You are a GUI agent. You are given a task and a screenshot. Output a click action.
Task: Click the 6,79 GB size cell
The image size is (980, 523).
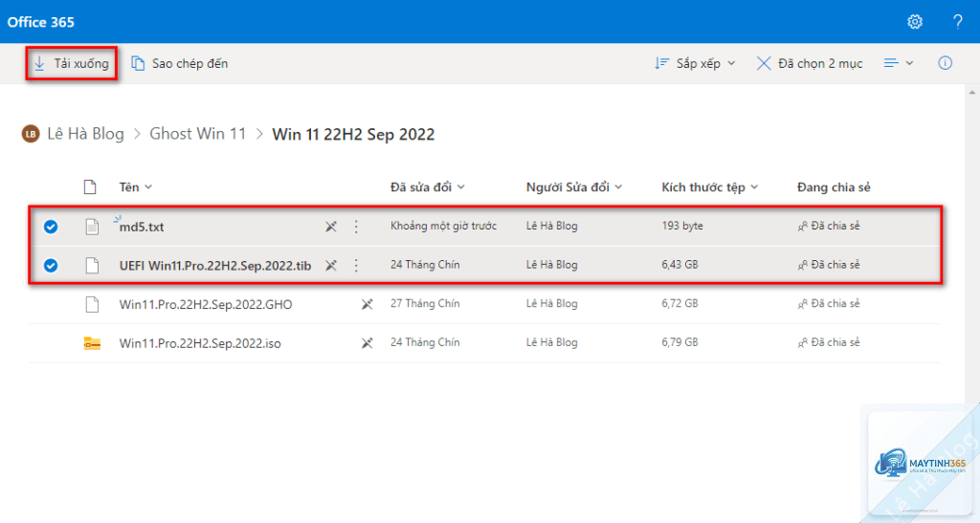(x=680, y=342)
